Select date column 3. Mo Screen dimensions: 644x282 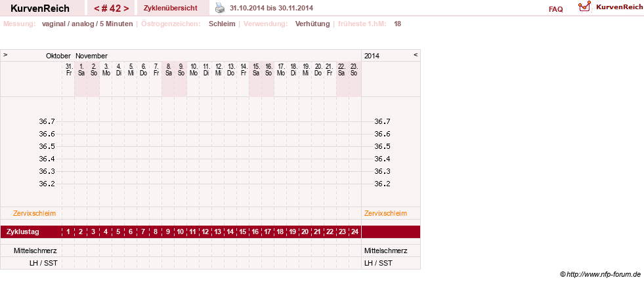106,70
